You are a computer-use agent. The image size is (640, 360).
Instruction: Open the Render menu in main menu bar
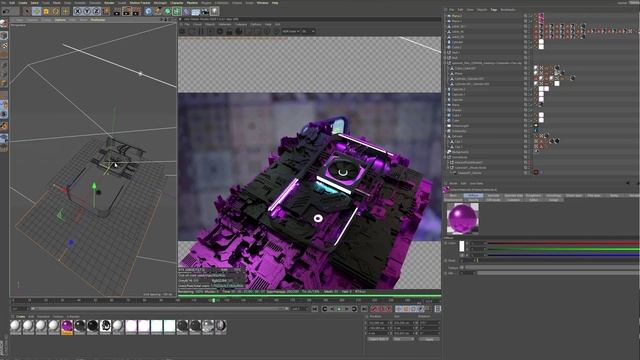pyautogui.click(x=109, y=2)
